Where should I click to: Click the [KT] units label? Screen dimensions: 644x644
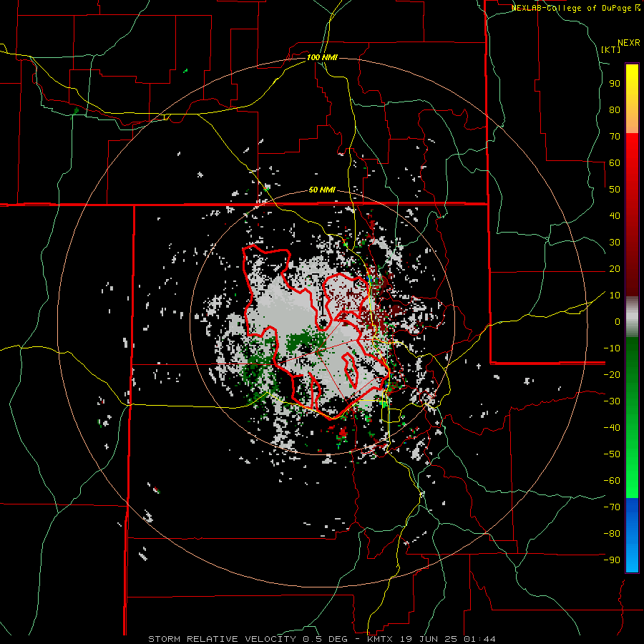[x=611, y=49]
